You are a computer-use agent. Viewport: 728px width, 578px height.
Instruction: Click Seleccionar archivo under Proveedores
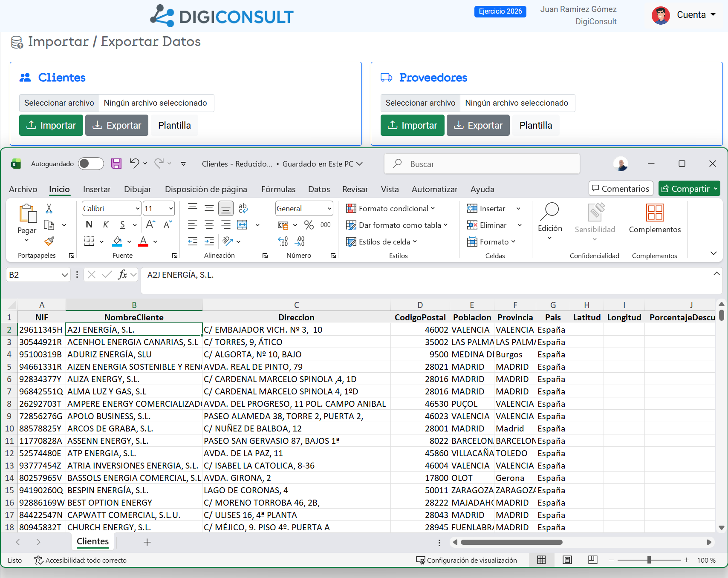click(420, 103)
